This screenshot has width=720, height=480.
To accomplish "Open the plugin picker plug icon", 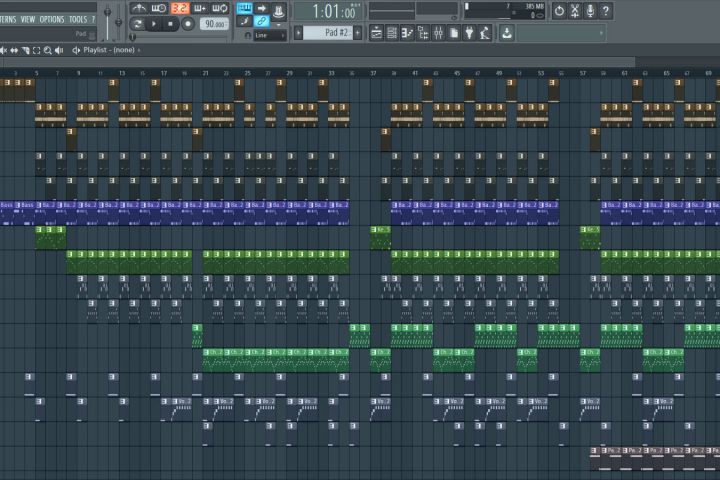I will click(469, 33).
